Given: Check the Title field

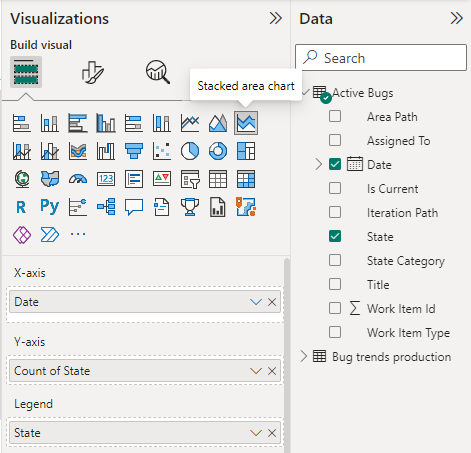Looking at the screenshot, I should coord(335,284).
